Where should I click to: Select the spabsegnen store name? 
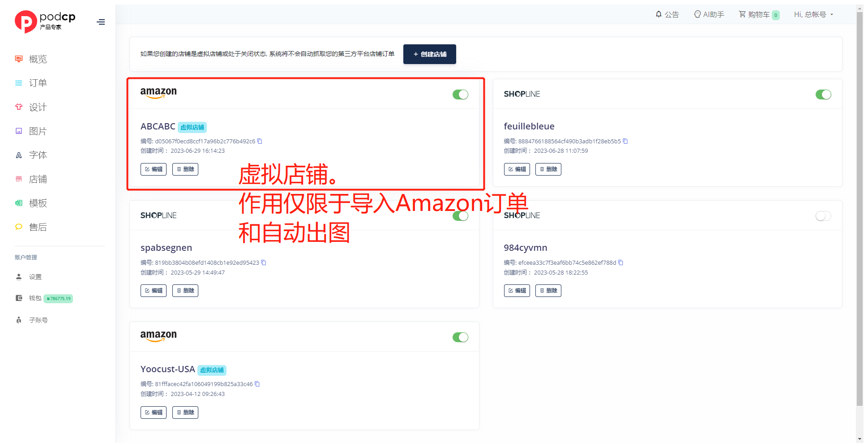point(166,248)
